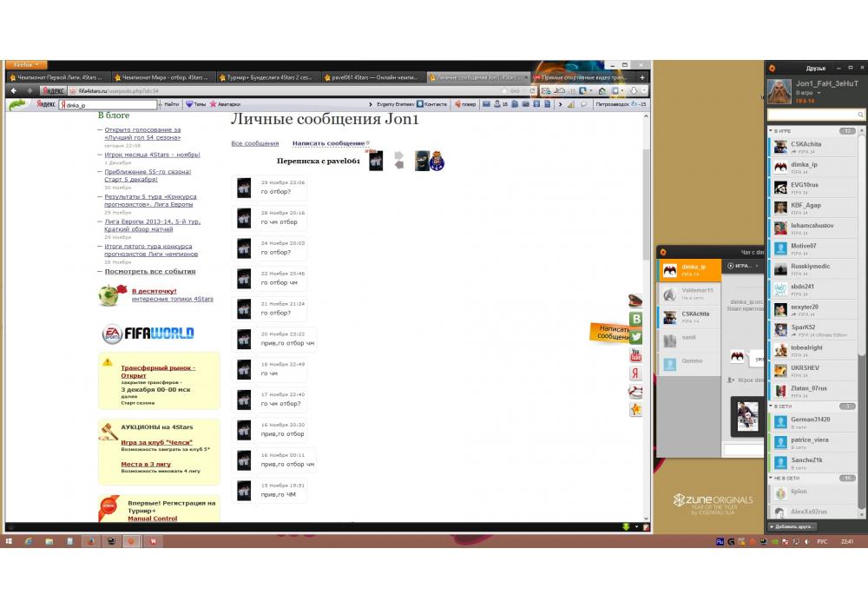Viewport: 868px width, 608px height.
Task: Click the Windows Start button on taskbar
Action: [9, 541]
